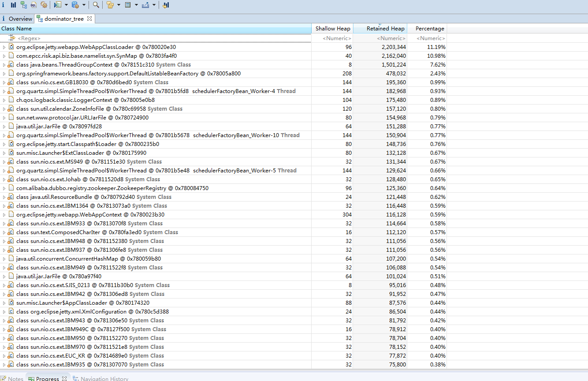Click the Percentage Numeric filter field

(x=428, y=38)
